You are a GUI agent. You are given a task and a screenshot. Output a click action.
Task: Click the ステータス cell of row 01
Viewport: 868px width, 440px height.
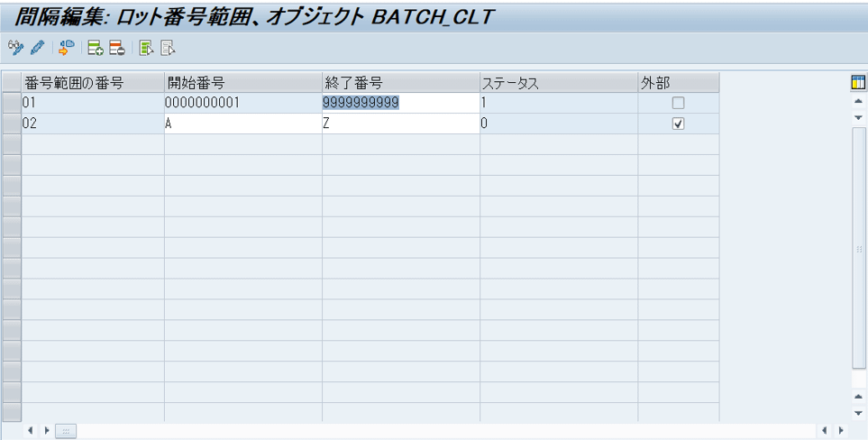click(558, 104)
